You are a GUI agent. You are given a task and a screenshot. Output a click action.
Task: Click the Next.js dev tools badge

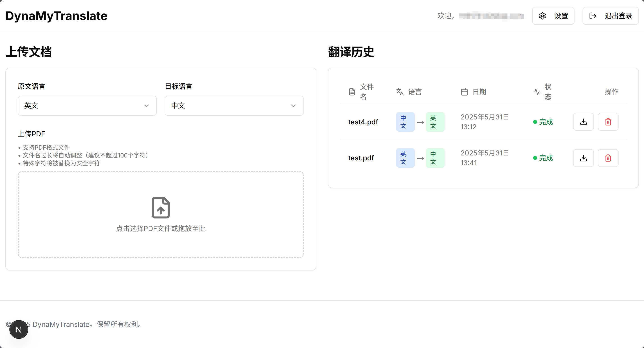(x=18, y=330)
